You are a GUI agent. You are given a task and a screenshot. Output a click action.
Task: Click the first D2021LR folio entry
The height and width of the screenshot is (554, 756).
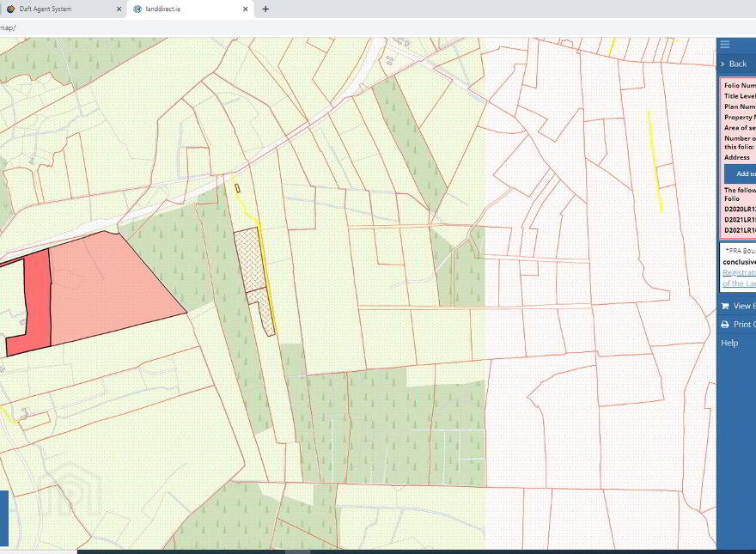[x=740, y=220]
